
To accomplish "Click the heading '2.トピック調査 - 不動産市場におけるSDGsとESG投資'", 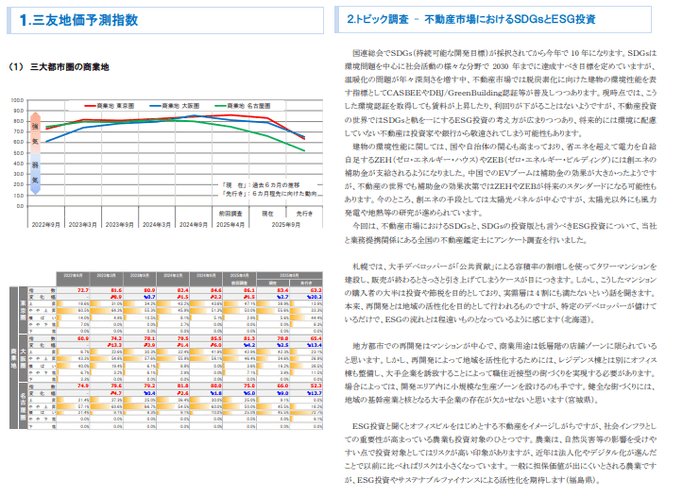I will [471, 19].
